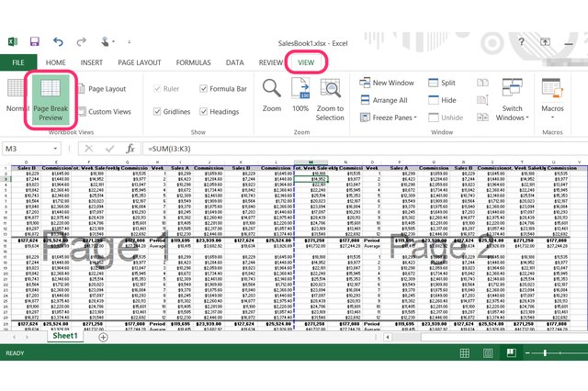Cancel formula entry with X icon
Screen dimensions: 588x391
pos(88,149)
